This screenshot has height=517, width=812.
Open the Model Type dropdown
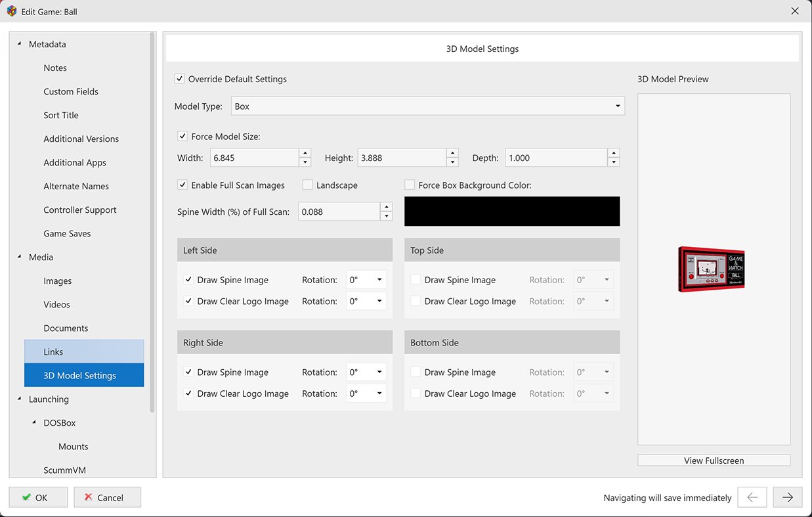point(427,106)
